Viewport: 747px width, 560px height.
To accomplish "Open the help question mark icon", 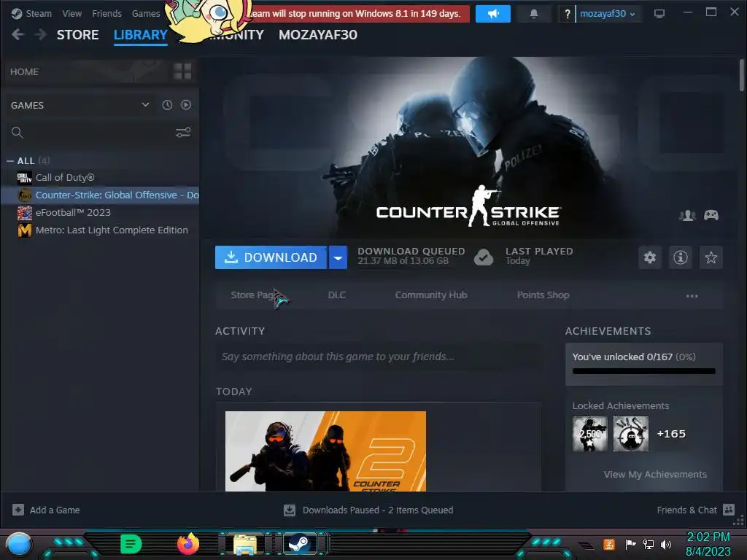I will [x=566, y=14].
